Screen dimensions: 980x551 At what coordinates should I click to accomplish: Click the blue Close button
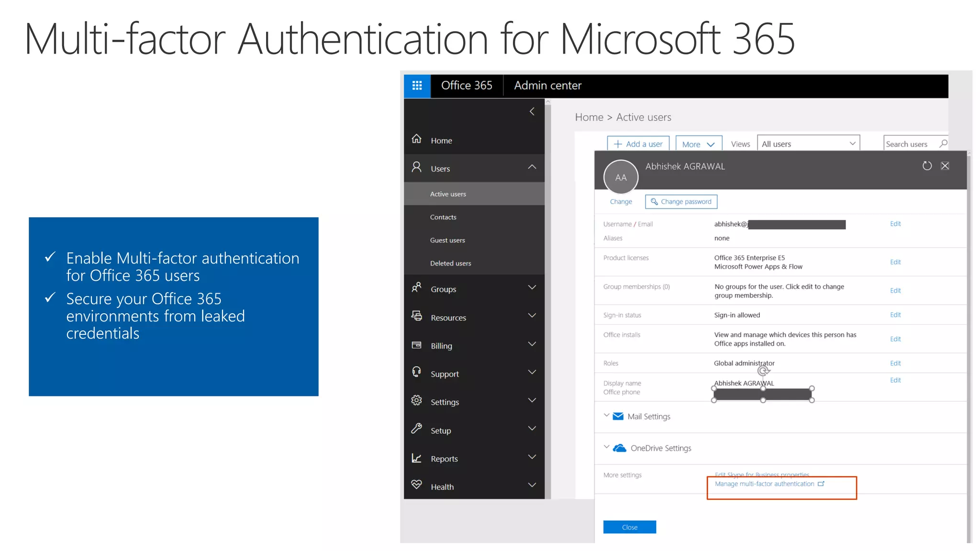[629, 527]
